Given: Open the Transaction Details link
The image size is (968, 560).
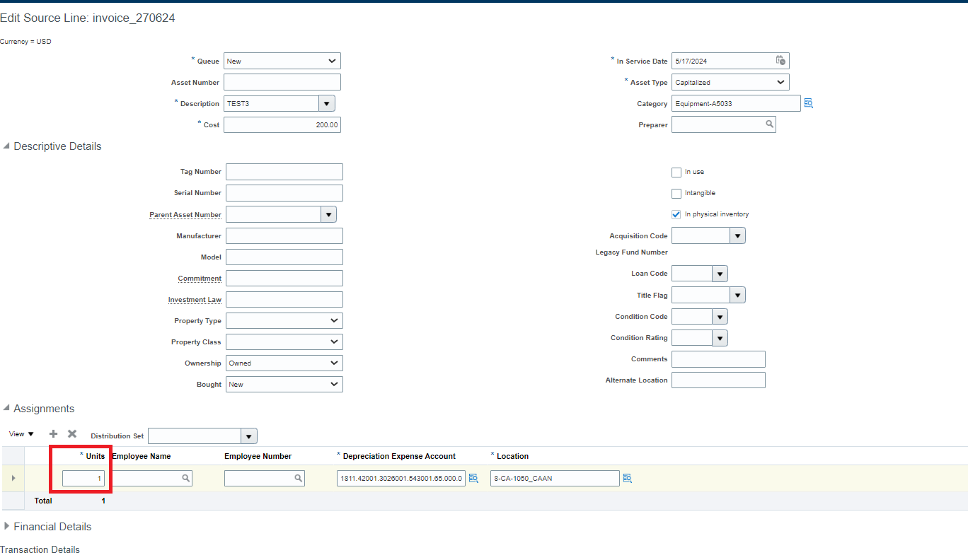Looking at the screenshot, I should pyautogui.click(x=40, y=549).
